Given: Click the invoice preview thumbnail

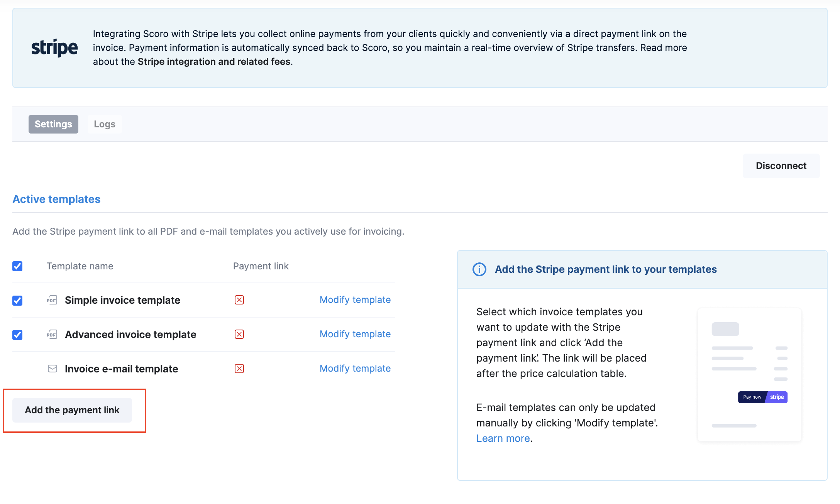Looking at the screenshot, I should point(750,375).
